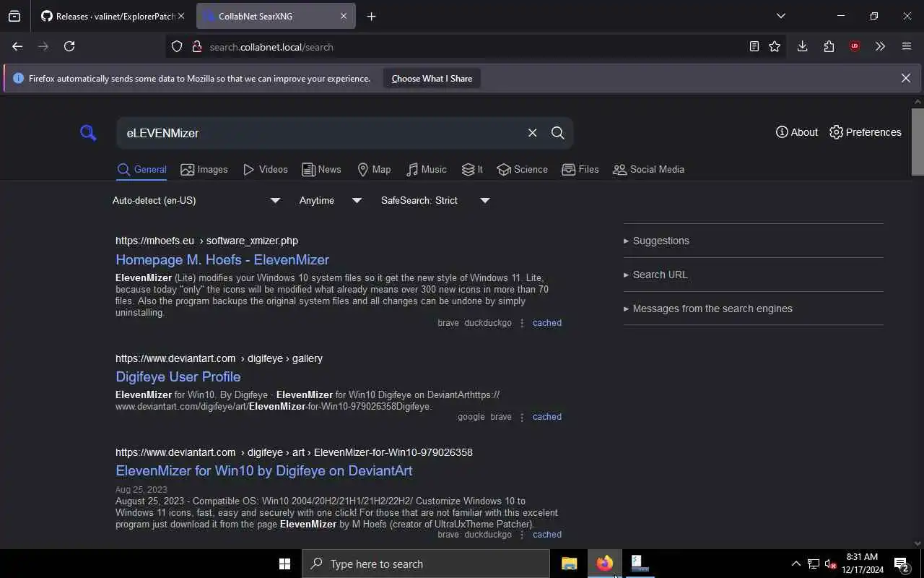This screenshot has height=578, width=924.
Task: Open the About page
Action: [x=797, y=132]
